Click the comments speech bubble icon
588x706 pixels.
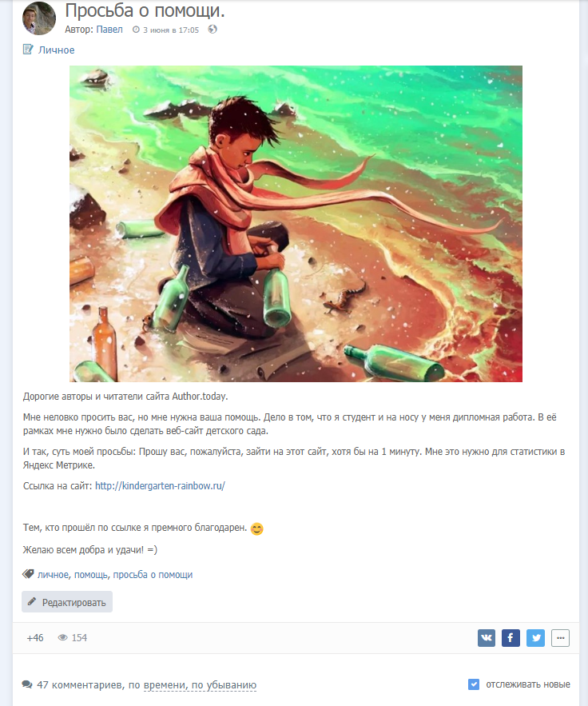point(27,685)
